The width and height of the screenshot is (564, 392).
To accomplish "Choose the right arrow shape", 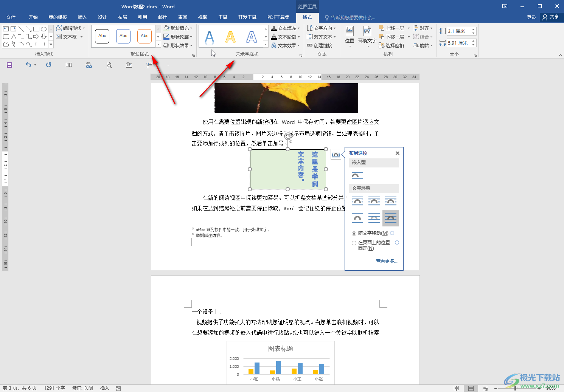I will pos(36,37).
